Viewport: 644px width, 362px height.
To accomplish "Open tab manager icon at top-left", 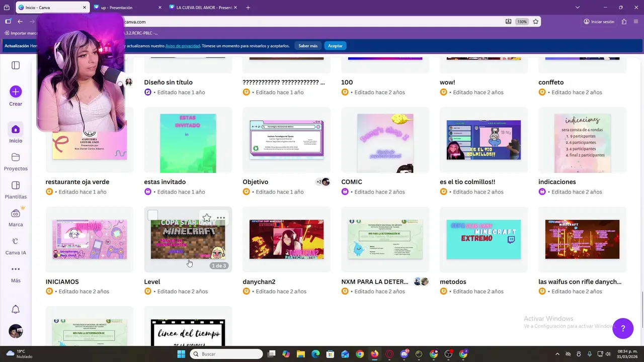I will pos(7,8).
